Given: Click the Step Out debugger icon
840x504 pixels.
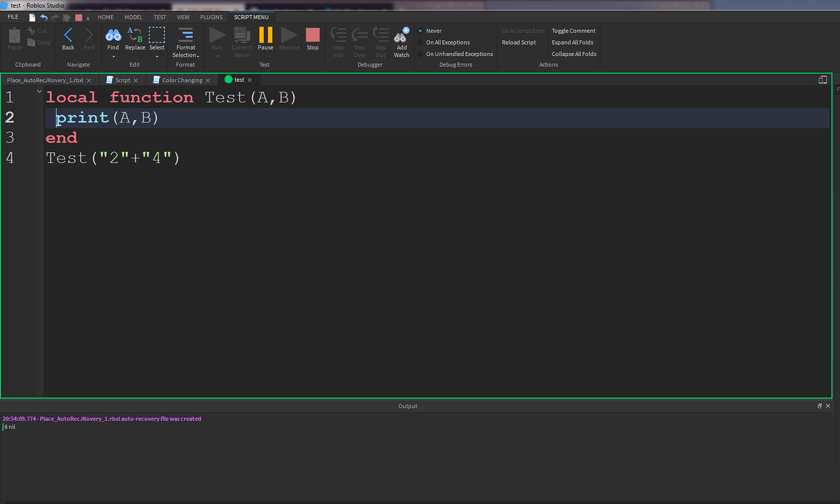Looking at the screenshot, I should [x=380, y=35].
